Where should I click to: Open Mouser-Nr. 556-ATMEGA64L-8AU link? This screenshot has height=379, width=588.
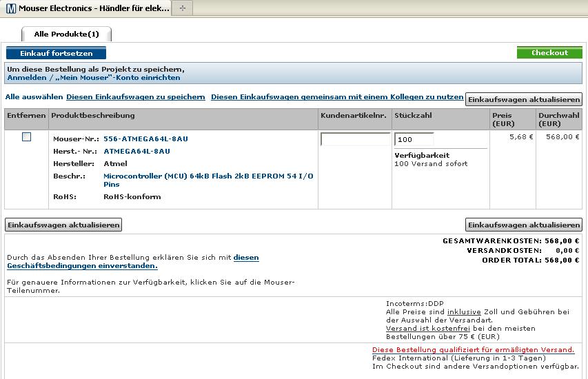pyautogui.click(x=145, y=139)
